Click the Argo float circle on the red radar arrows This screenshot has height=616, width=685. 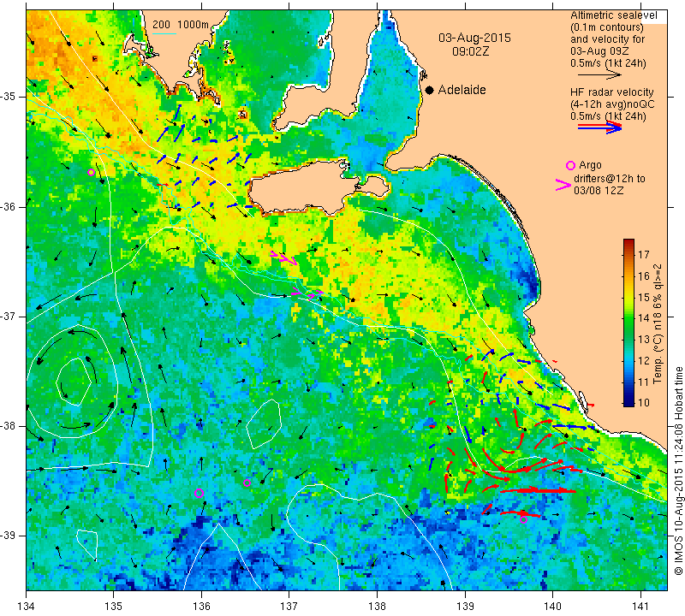[x=523, y=519]
